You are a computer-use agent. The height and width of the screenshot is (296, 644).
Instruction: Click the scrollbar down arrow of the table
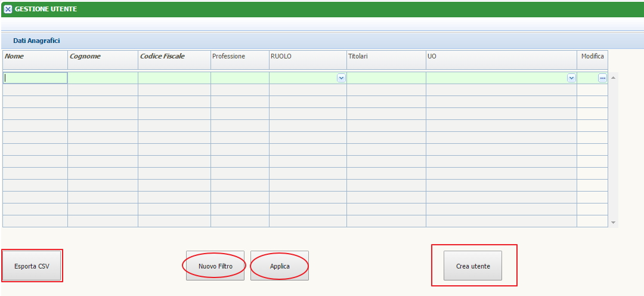click(613, 222)
